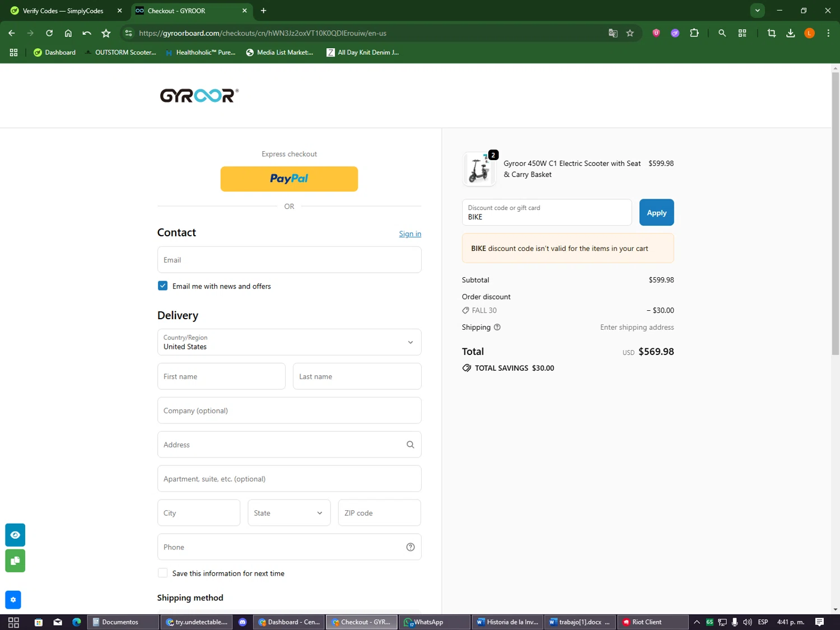This screenshot has height=630, width=840.
Task: Click the green copy floating widget
Action: point(15,561)
